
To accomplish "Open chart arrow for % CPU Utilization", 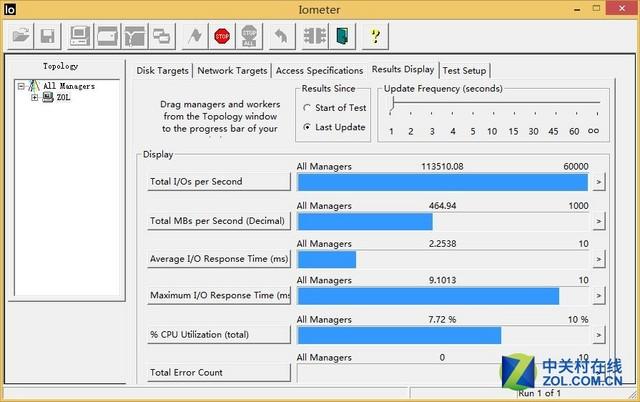I will click(598, 335).
